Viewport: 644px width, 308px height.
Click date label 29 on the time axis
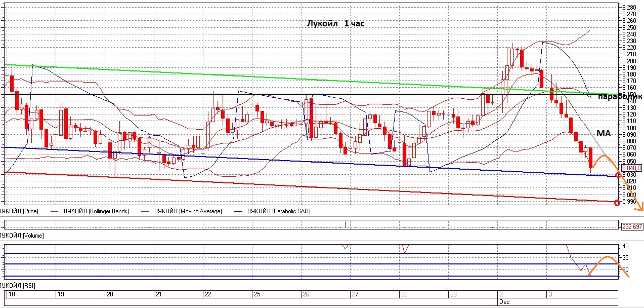click(x=453, y=294)
